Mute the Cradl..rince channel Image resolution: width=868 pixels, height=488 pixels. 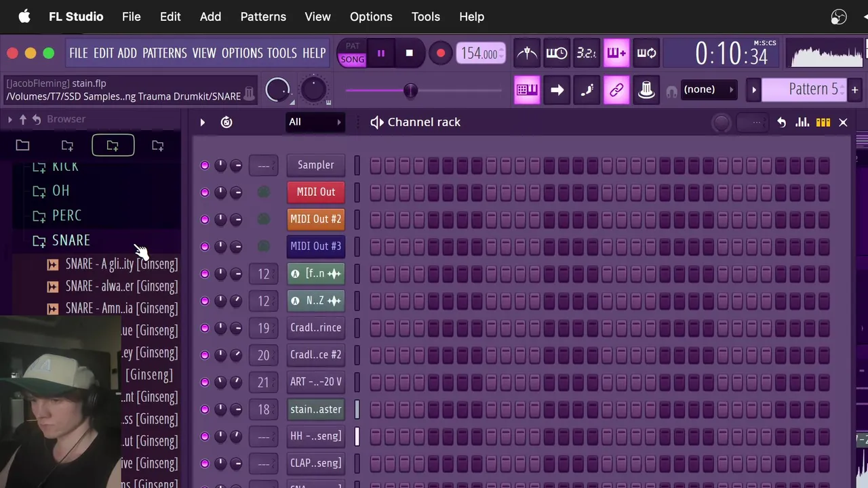pyautogui.click(x=205, y=328)
